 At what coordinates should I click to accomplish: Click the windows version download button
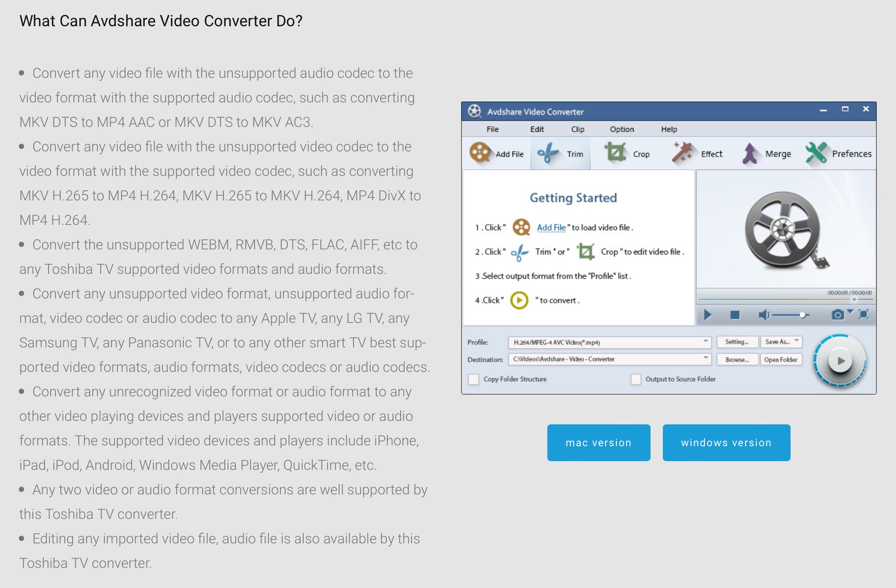(x=726, y=443)
